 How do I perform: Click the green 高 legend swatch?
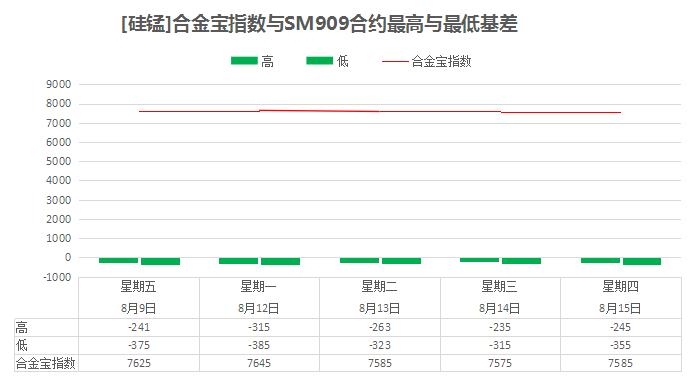pos(244,61)
